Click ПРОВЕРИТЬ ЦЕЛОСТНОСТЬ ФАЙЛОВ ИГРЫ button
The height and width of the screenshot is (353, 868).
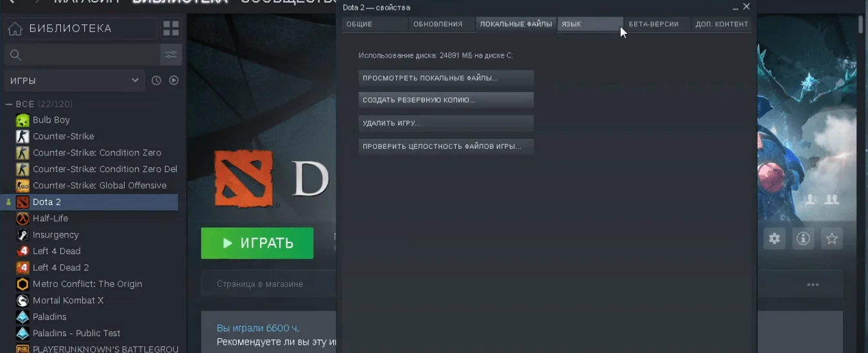[x=446, y=146]
